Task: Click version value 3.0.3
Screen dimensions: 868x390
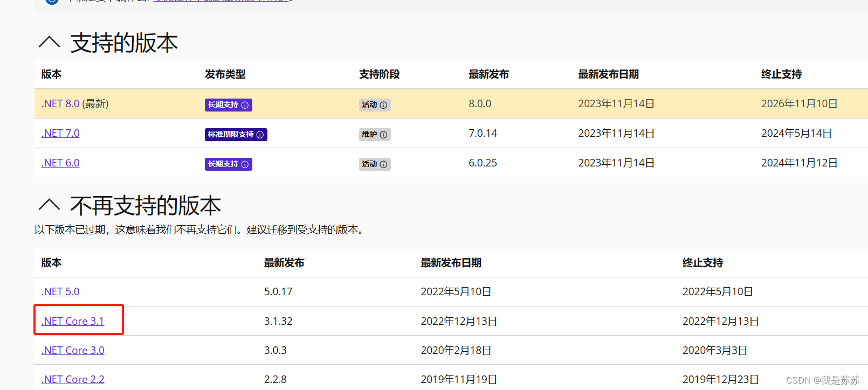Action: tap(275, 350)
